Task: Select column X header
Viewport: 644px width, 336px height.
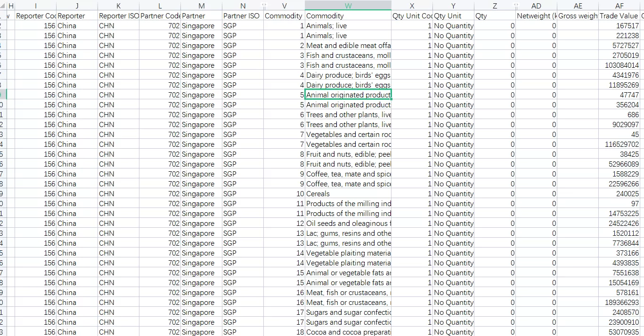Action: pyautogui.click(x=412, y=5)
